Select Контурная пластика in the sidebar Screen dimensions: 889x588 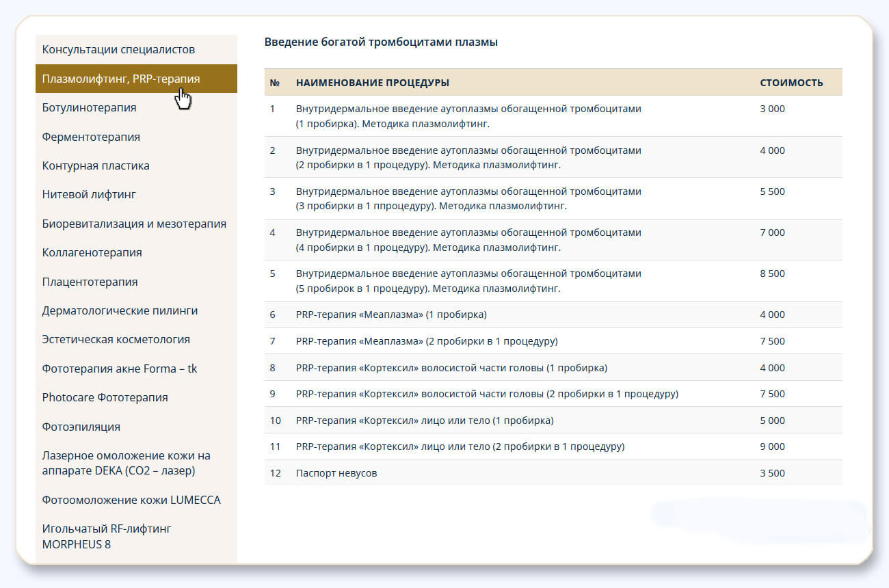(96, 165)
